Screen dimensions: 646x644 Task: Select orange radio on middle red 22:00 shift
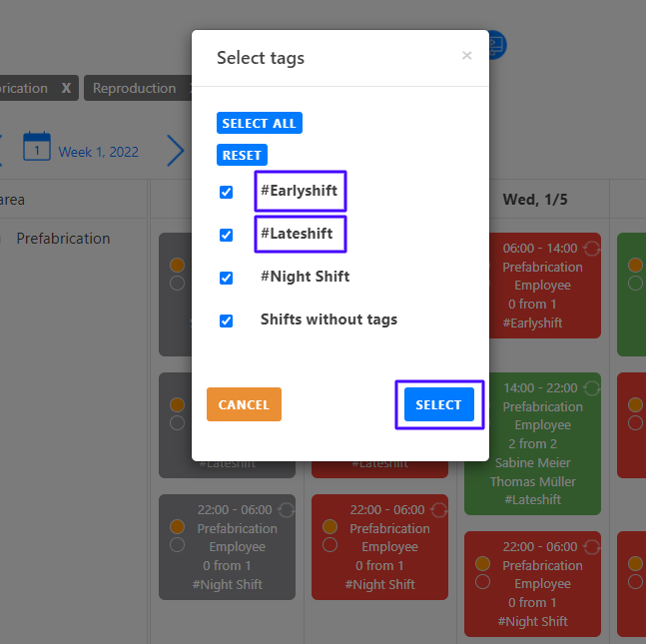tap(330, 526)
